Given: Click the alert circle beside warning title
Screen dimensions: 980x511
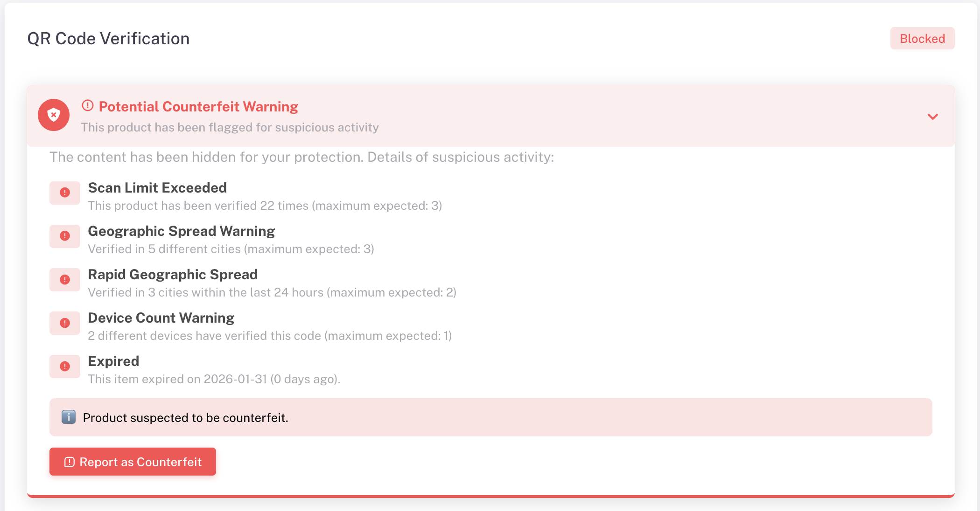Looking at the screenshot, I should click(x=88, y=106).
